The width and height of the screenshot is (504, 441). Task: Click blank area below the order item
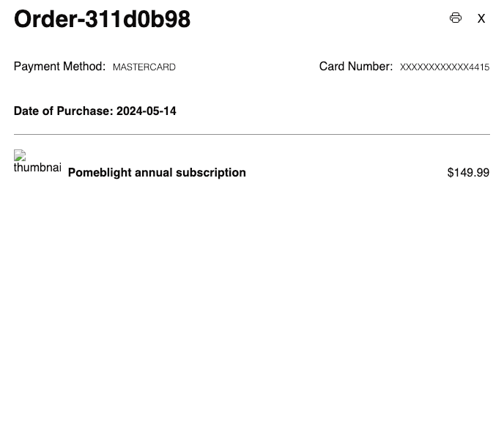[252, 305]
